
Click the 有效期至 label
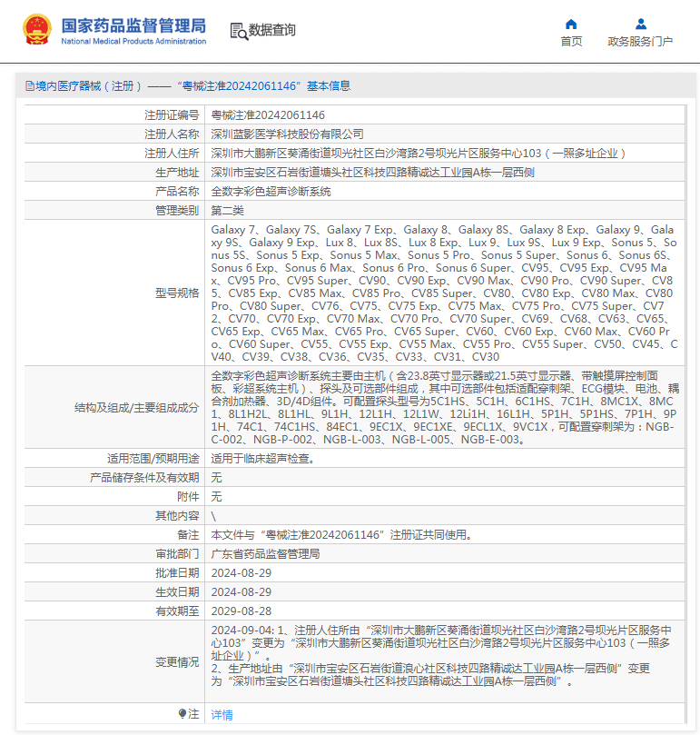177,611
